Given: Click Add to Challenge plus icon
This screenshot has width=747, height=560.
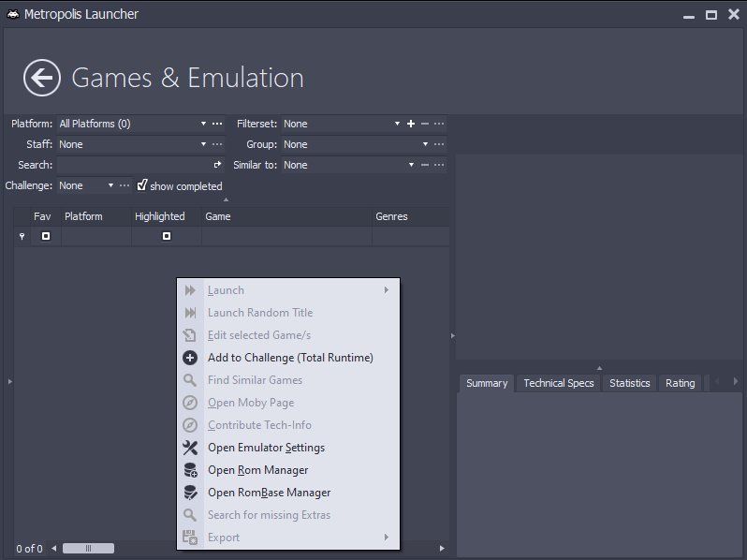Looking at the screenshot, I should (190, 358).
